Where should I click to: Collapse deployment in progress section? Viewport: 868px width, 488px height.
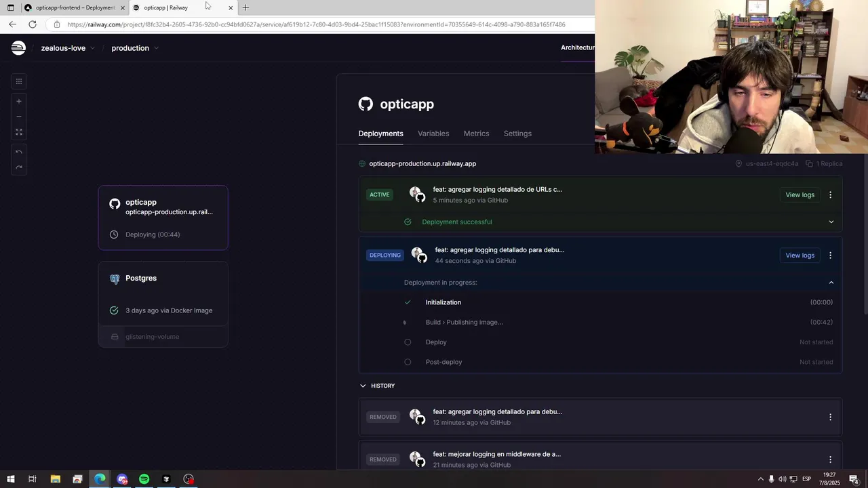click(x=831, y=283)
